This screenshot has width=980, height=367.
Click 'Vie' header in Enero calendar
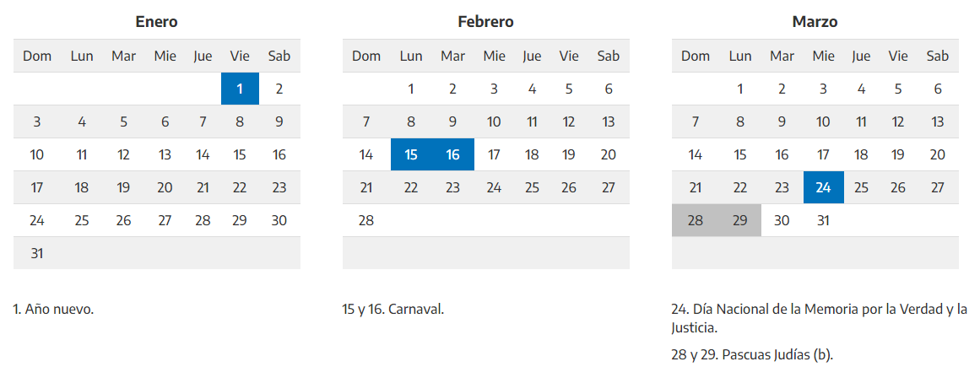pos(240,56)
